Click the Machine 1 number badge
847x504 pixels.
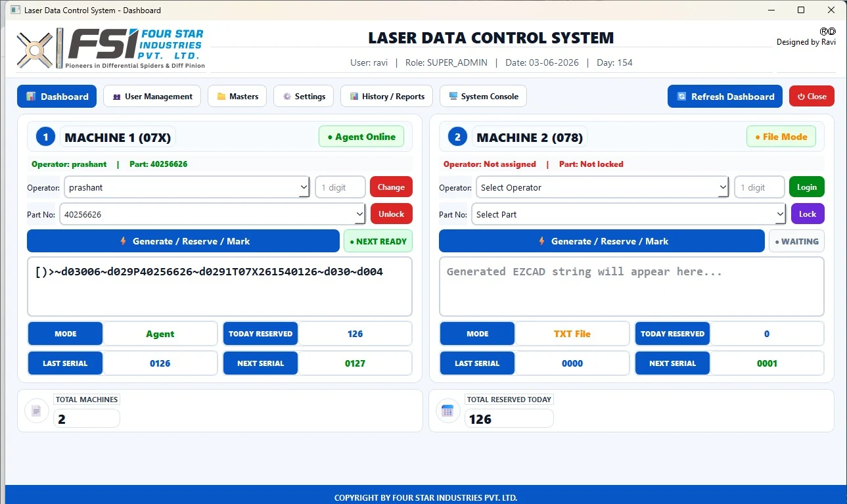pyautogui.click(x=45, y=137)
